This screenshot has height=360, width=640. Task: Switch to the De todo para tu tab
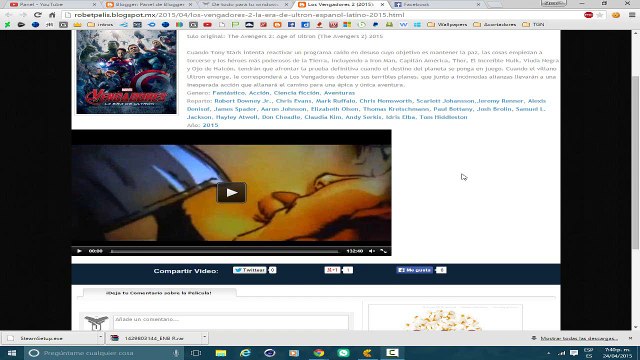[245, 4]
